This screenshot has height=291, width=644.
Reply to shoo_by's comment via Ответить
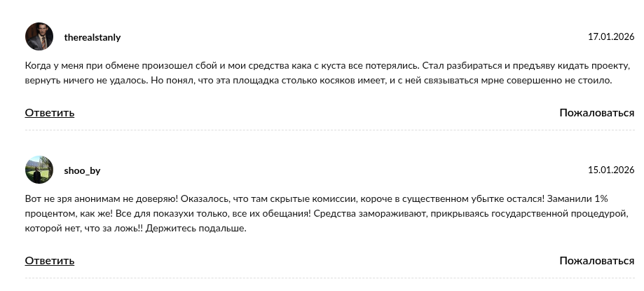coord(49,261)
